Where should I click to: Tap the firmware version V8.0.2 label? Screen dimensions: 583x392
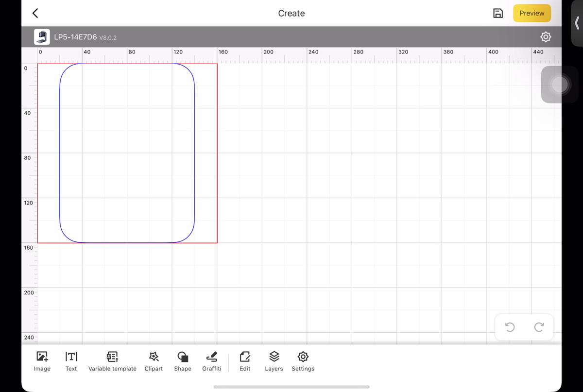click(x=108, y=37)
